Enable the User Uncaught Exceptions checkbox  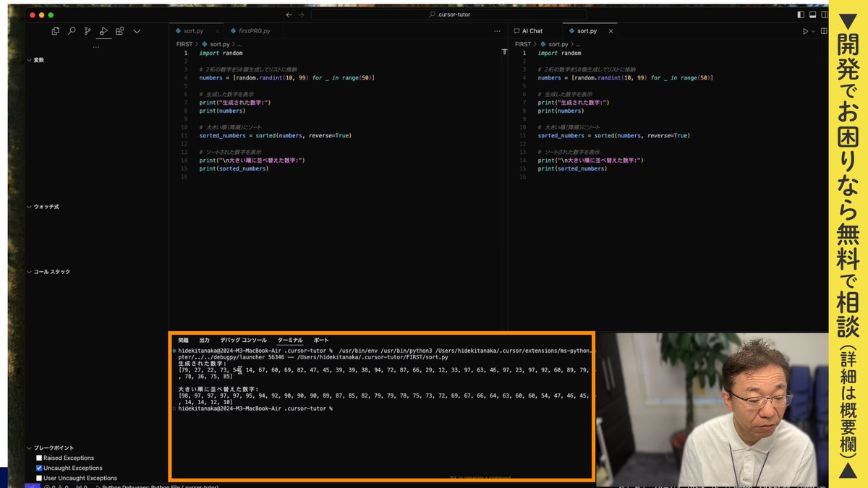(x=39, y=478)
